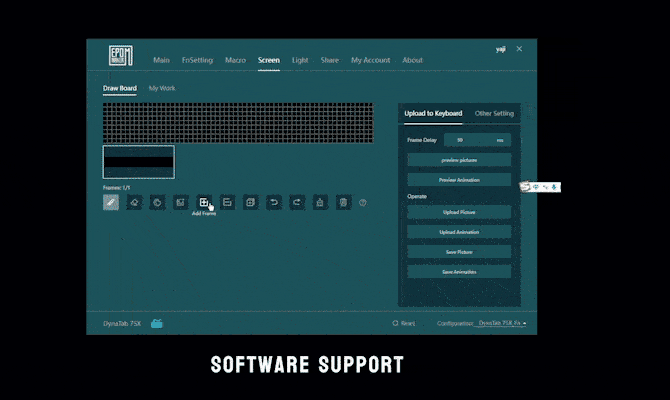Click the trash delete icon

pos(343,202)
